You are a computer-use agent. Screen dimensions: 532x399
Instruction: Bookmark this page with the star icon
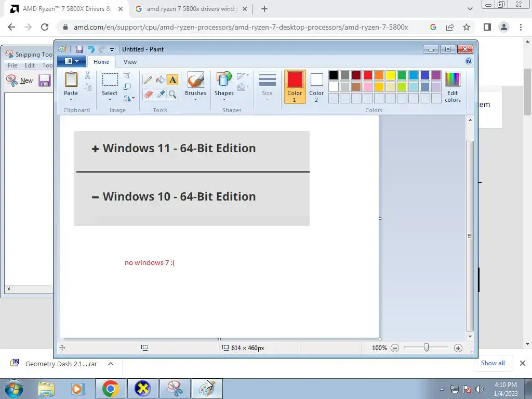click(x=467, y=27)
